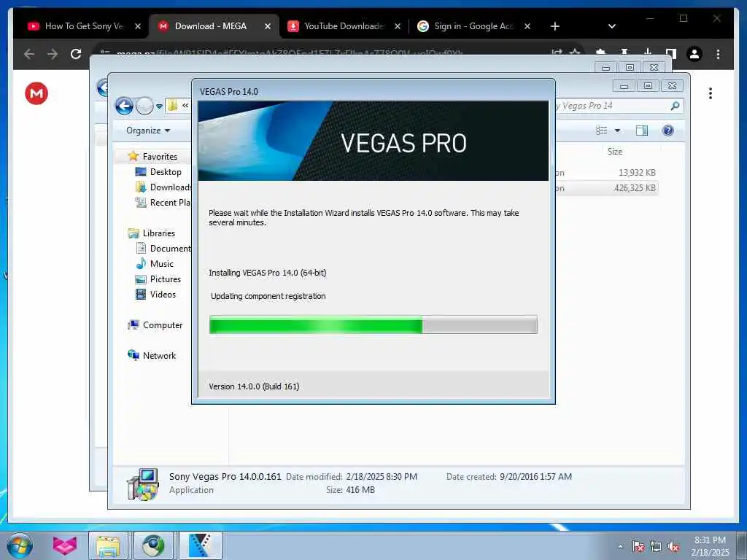This screenshot has width=747, height=560.
Task: Select the Download - MEGA browser tab
Action: pos(211,26)
